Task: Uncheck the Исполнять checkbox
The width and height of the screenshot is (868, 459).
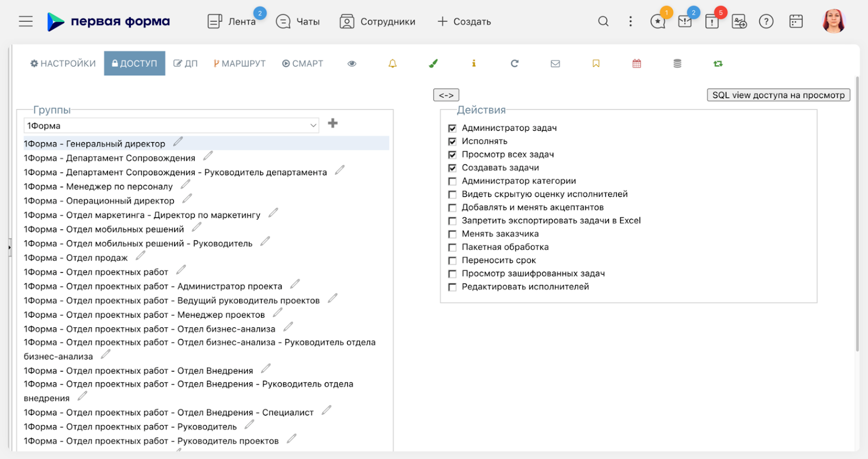Action: (452, 141)
